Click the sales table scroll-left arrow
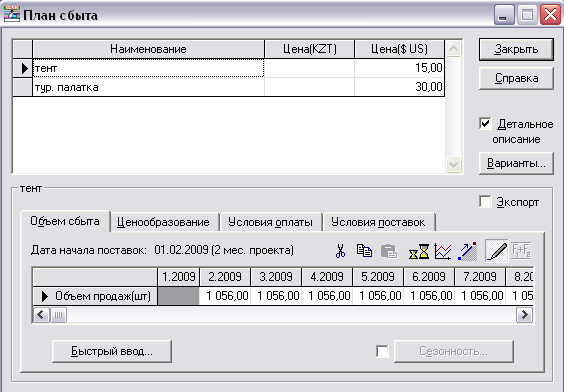 click(41, 315)
